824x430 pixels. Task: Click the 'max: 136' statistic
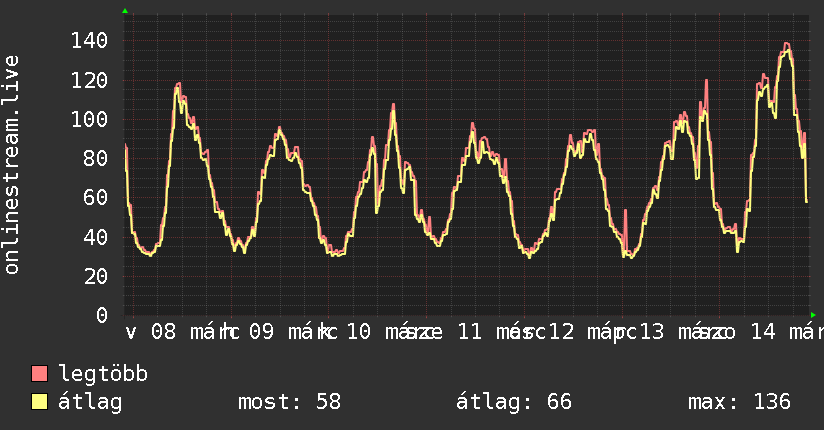[x=739, y=402]
